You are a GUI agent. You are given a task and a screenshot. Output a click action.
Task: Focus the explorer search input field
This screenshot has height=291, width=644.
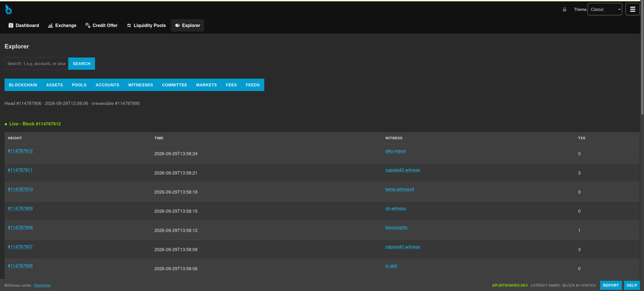point(36,64)
